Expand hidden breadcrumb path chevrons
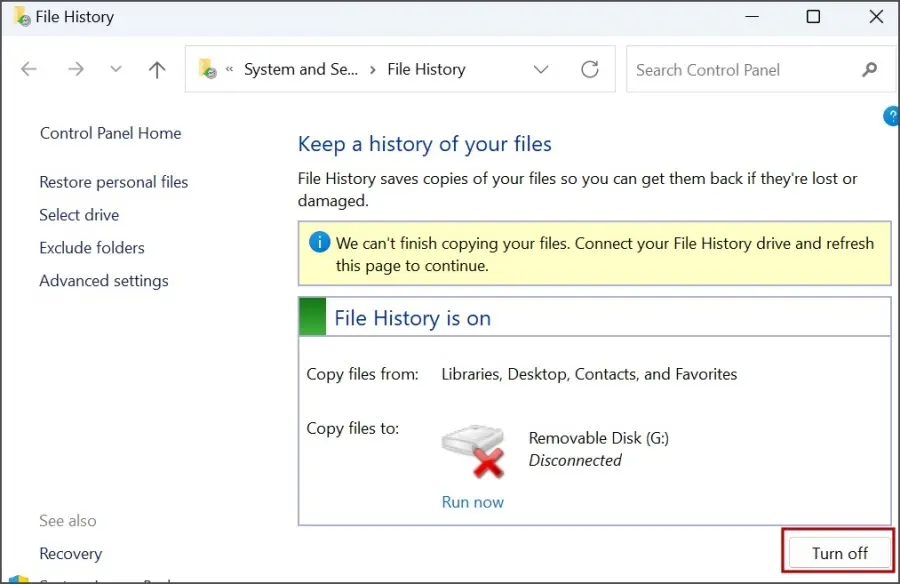 point(230,70)
